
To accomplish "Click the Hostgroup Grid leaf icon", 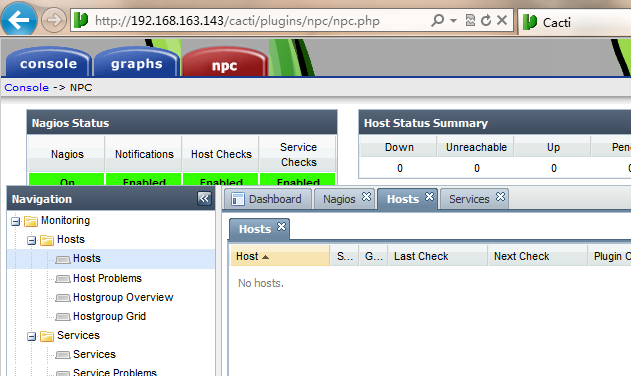I will pos(62,317).
